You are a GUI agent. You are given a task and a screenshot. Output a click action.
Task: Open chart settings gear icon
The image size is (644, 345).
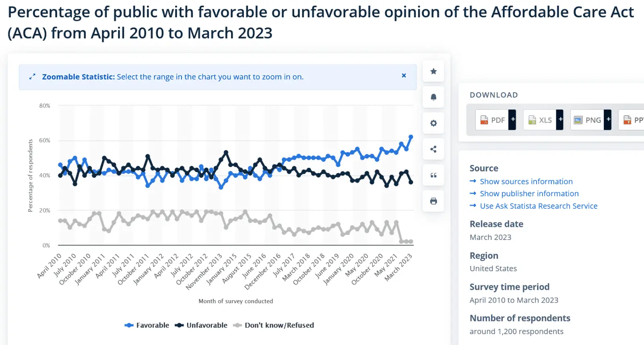[x=433, y=123]
